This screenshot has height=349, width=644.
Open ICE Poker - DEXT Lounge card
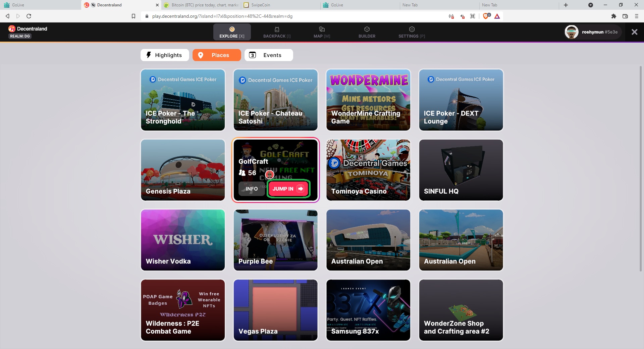click(x=461, y=100)
